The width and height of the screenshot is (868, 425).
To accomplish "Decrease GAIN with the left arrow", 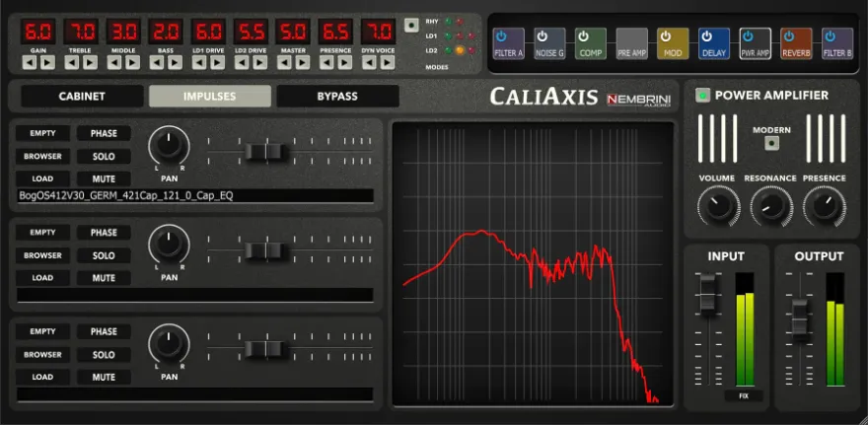I will [x=30, y=62].
